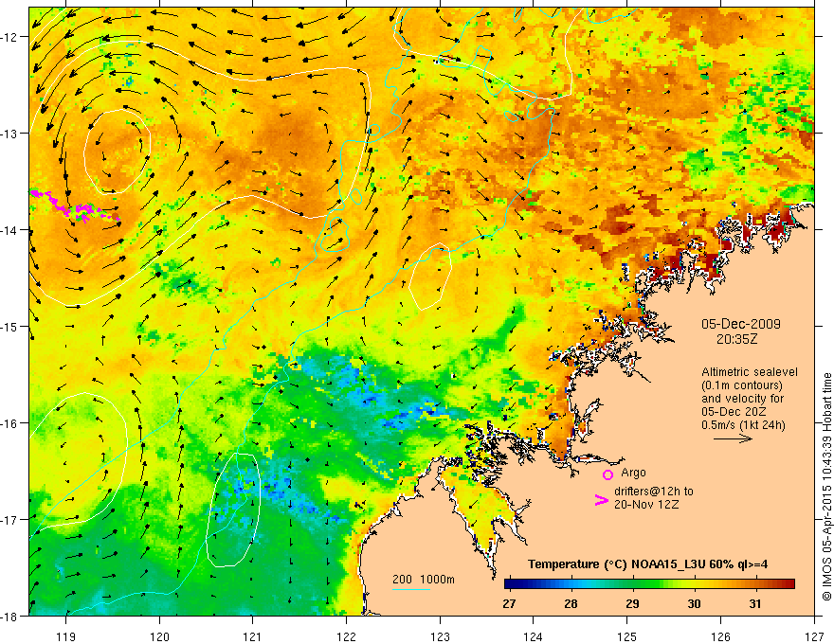Click the longitude axis label 124
The image size is (834, 644).
(534, 636)
